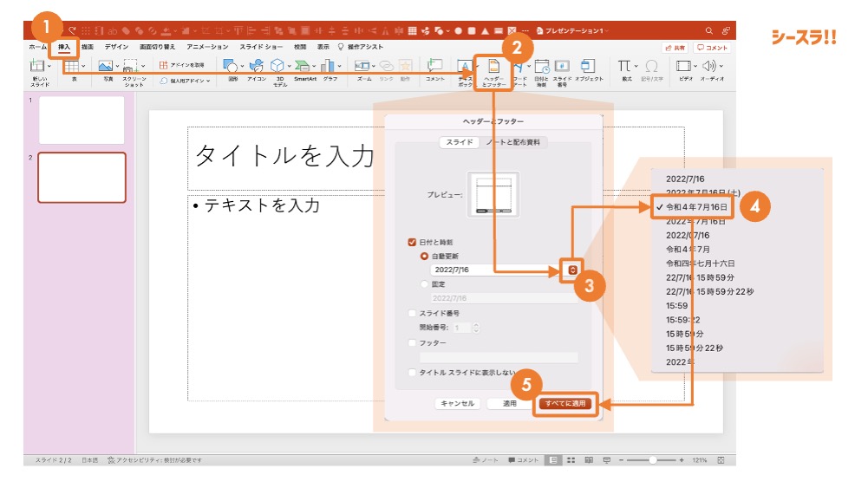Select the 自動更新 radio button
Viewport: 868px width, 488px height.
(x=424, y=257)
